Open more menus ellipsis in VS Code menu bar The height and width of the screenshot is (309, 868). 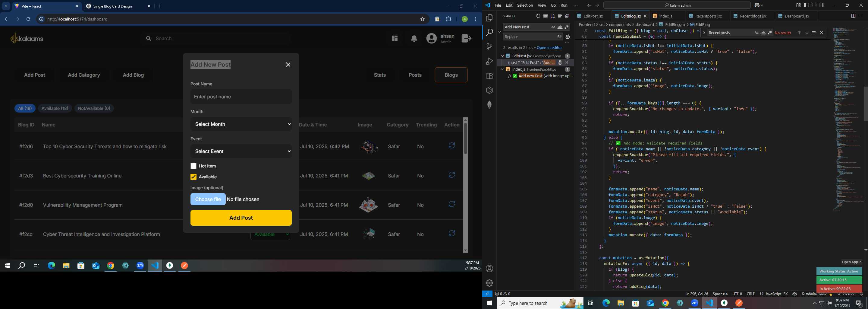[576, 5]
